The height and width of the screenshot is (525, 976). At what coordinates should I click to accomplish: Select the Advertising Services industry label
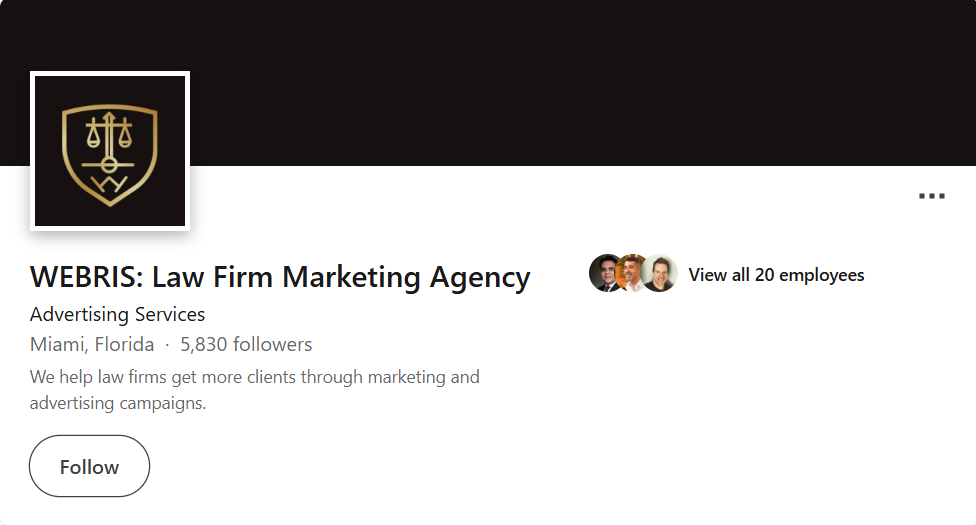tap(117, 314)
